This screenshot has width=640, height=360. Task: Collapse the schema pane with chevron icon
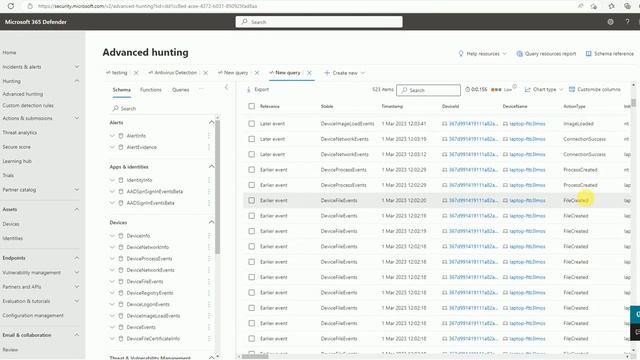pos(227,87)
